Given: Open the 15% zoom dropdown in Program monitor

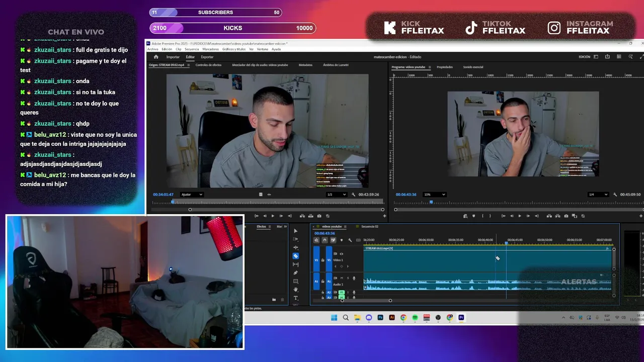Looking at the screenshot, I should [435, 195].
